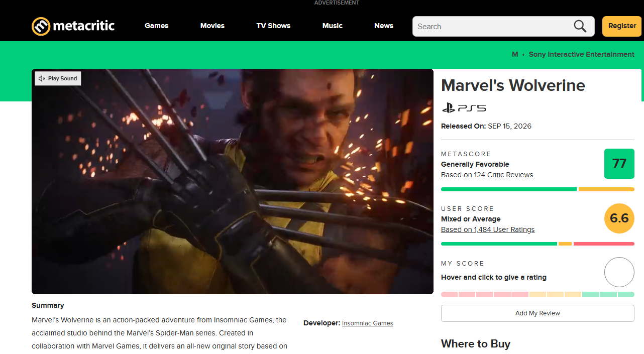The image size is (644, 354).
Task: Click the Generally Favorable label
Action: (x=475, y=164)
